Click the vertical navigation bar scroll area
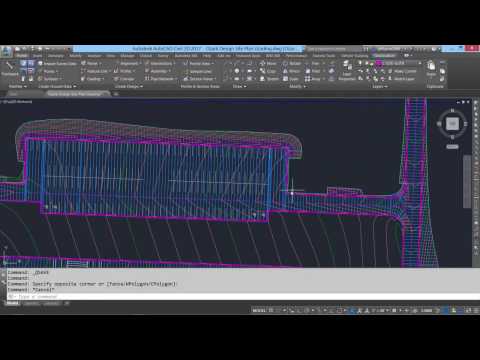 coord(467,182)
